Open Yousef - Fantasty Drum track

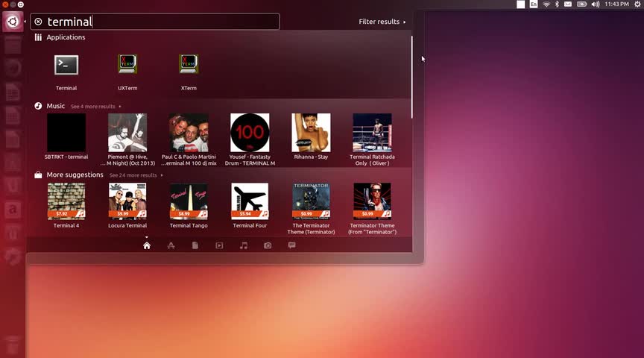click(x=250, y=133)
